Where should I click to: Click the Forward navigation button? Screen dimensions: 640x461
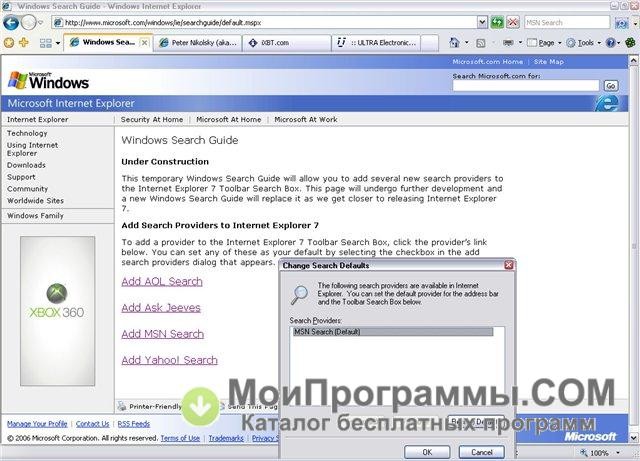28,22
